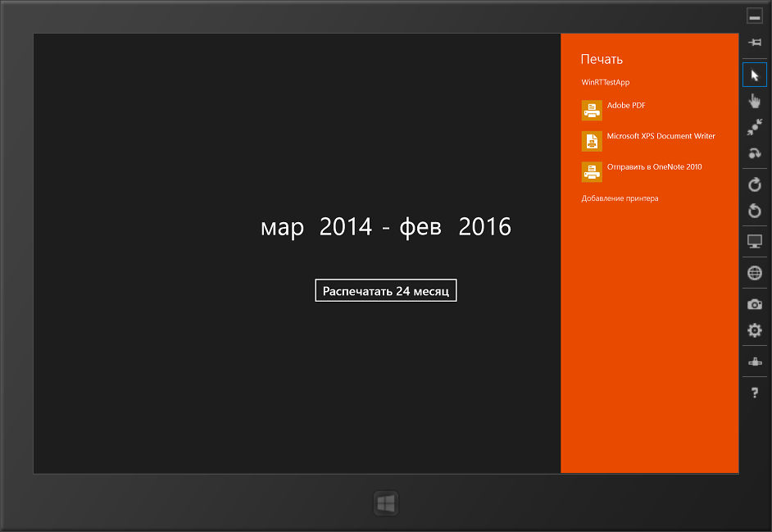Click the Распечатать 24 месяц button
This screenshot has width=772, height=532.
coord(385,291)
